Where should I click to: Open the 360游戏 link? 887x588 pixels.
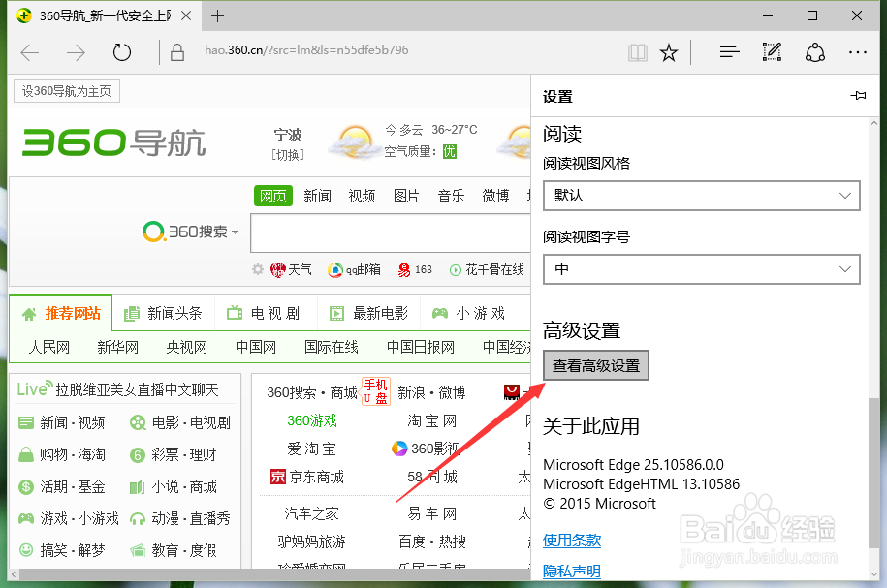(x=312, y=420)
